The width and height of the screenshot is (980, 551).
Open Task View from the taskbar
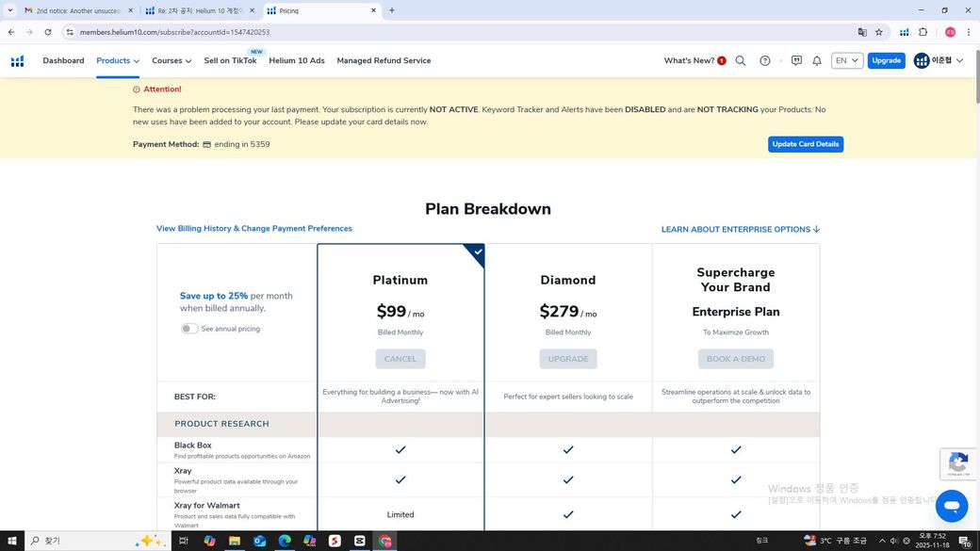click(x=183, y=541)
